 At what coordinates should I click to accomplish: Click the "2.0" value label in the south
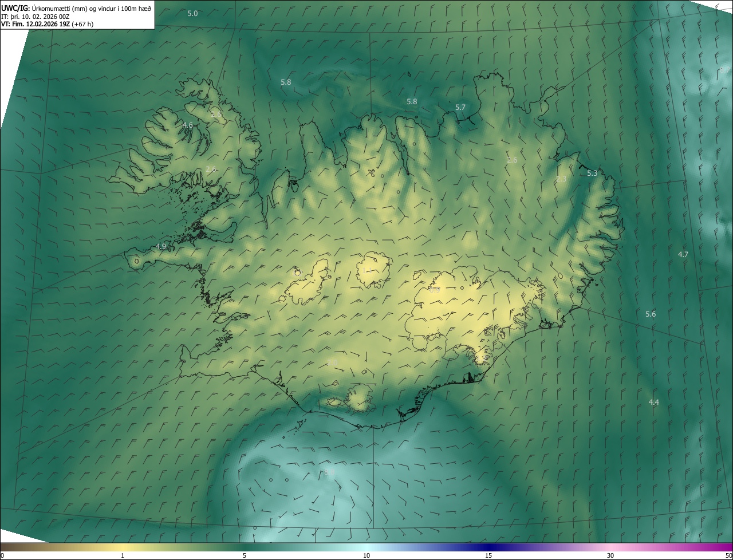[x=333, y=363]
